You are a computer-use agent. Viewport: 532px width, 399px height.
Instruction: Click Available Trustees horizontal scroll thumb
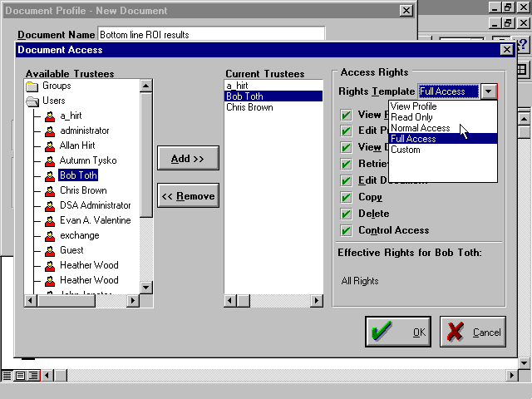coord(66,301)
